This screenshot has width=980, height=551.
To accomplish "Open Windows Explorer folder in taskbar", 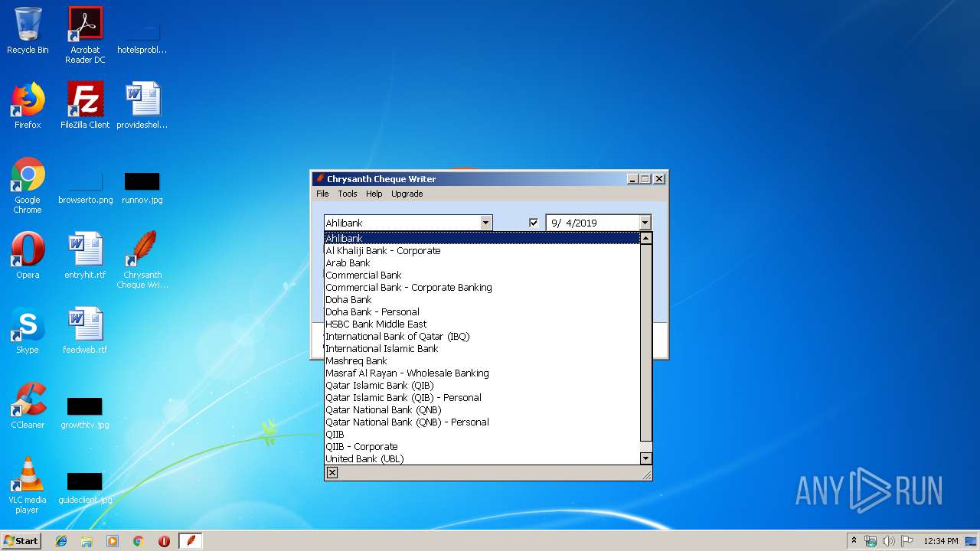I will (x=87, y=541).
